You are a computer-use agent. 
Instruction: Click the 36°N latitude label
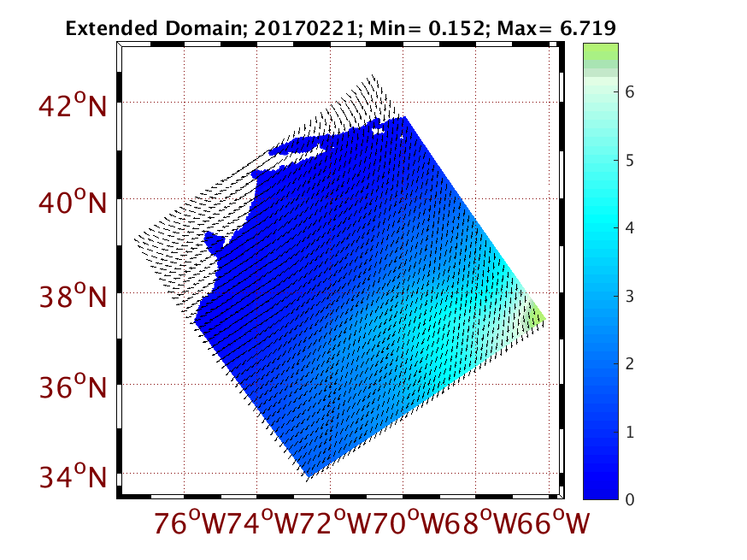[x=73, y=386]
